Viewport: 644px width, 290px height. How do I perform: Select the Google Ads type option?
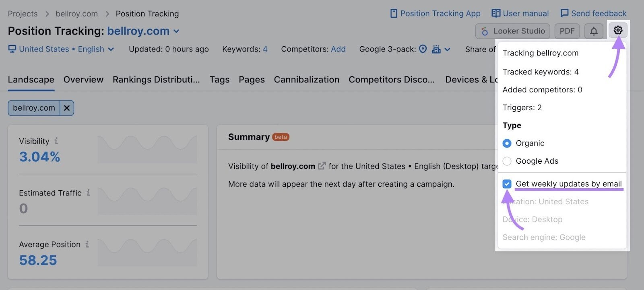[x=507, y=161]
